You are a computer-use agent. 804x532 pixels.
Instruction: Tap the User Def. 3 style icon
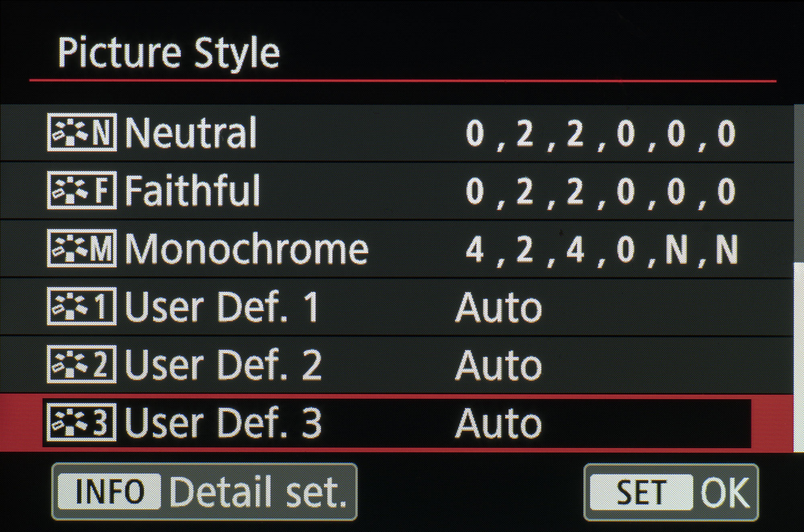[82, 422]
